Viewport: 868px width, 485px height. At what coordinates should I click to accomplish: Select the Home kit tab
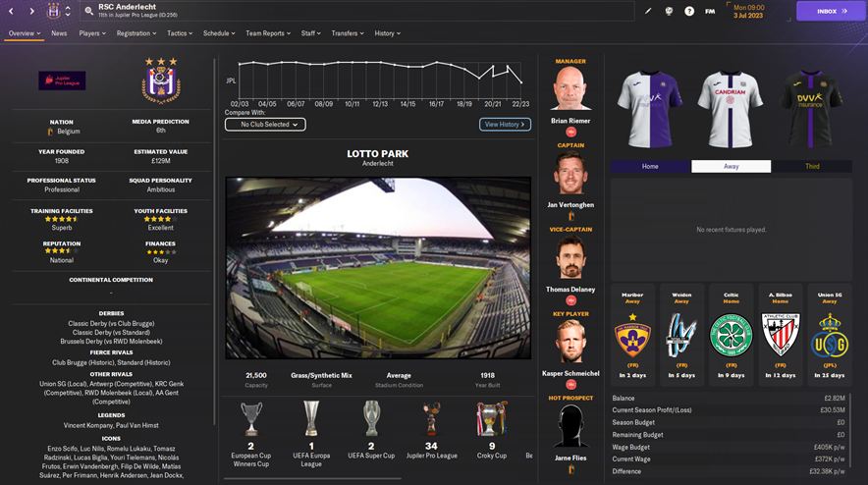pos(650,166)
